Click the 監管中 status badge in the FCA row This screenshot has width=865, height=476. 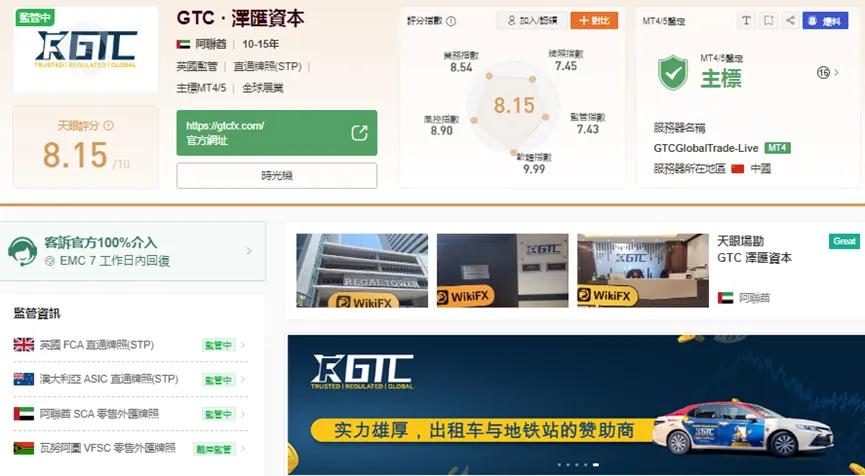click(218, 345)
